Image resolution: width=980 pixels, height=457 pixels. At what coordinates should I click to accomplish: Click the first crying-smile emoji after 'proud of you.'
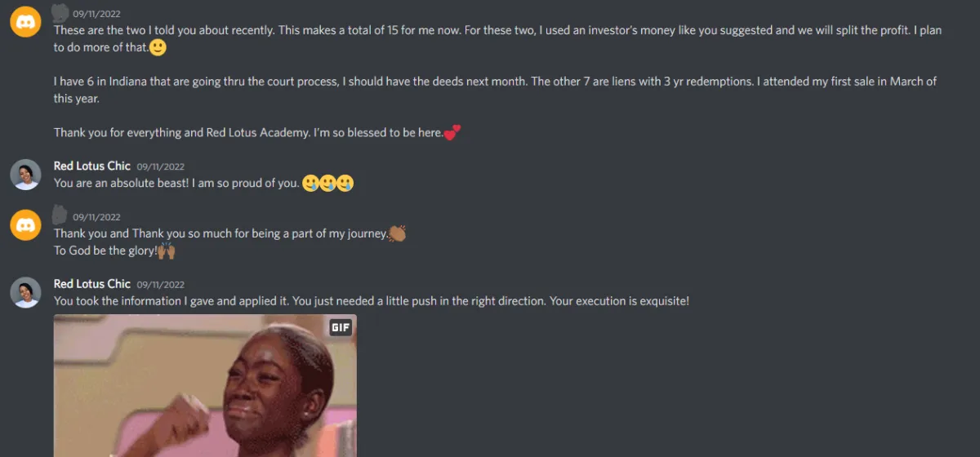pos(310,183)
